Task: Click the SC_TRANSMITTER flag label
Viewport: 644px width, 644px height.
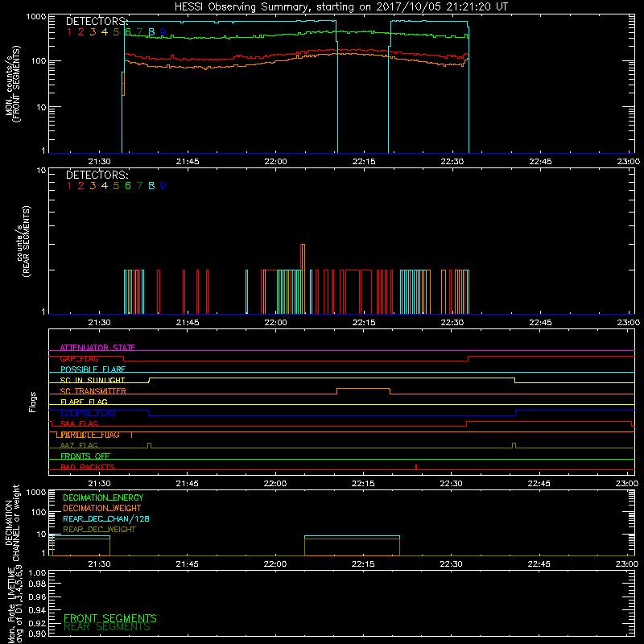Action: (x=93, y=391)
